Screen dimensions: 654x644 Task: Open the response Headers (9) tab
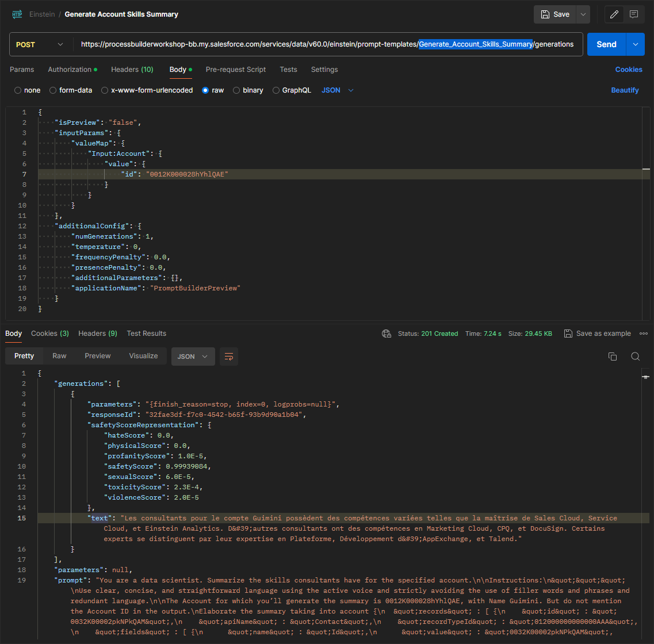pos(98,333)
